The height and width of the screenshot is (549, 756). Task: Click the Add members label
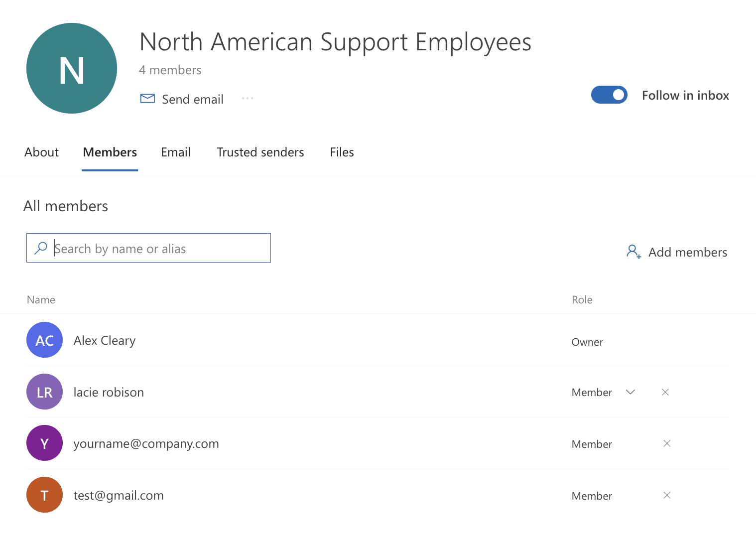click(688, 253)
